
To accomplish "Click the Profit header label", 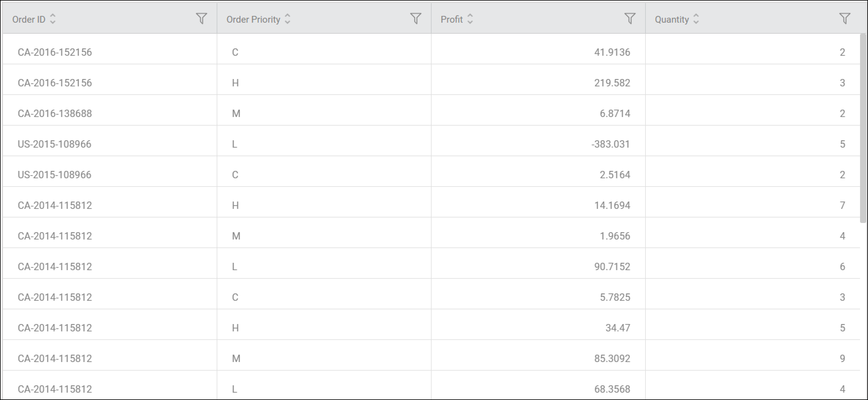I will click(451, 20).
